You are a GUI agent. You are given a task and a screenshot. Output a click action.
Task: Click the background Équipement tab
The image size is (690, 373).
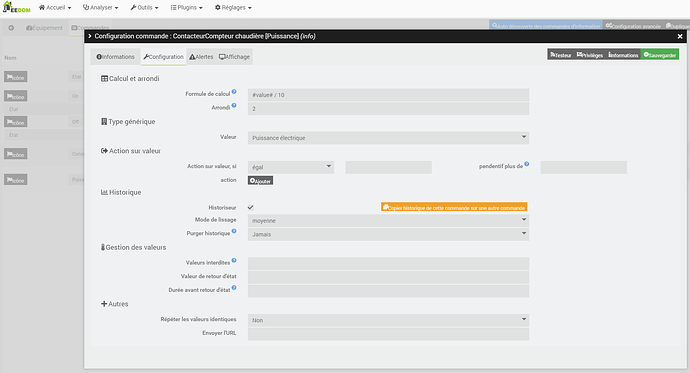(x=44, y=28)
